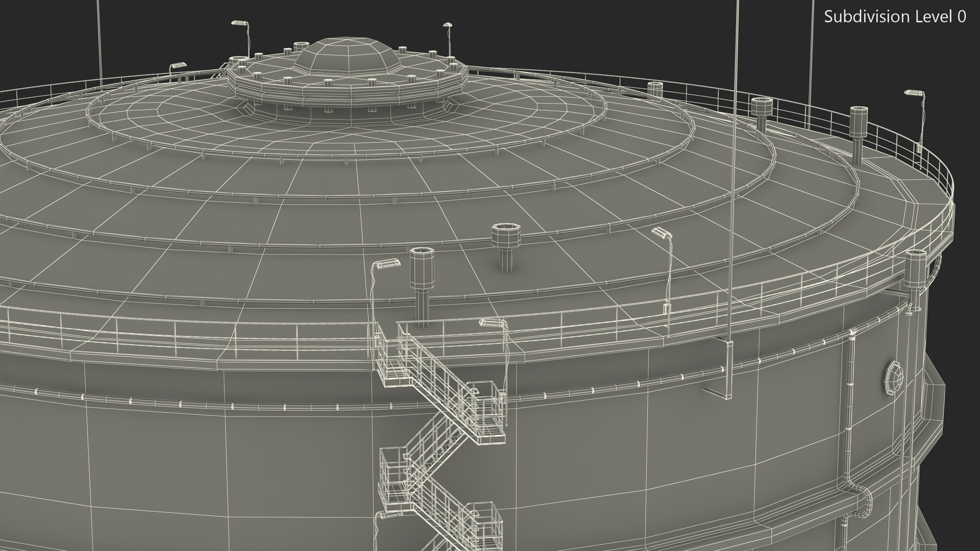Click the lamp at far right roof edge

pyautogui.click(x=913, y=93)
